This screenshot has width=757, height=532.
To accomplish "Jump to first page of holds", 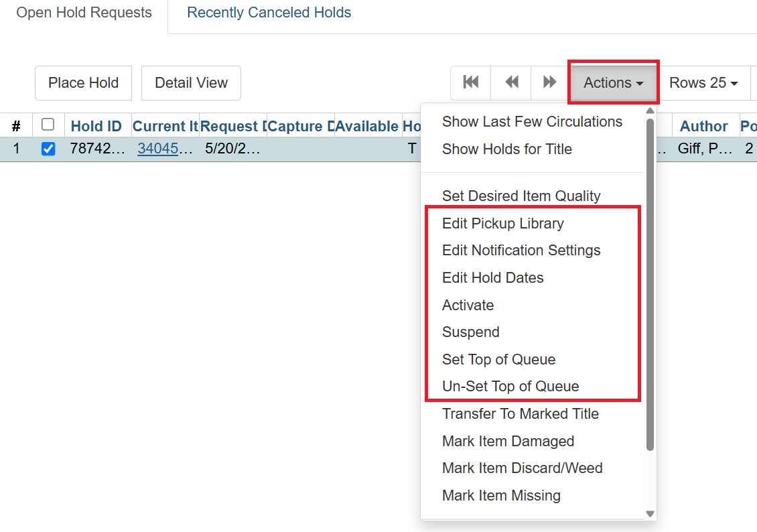I will click(x=470, y=82).
